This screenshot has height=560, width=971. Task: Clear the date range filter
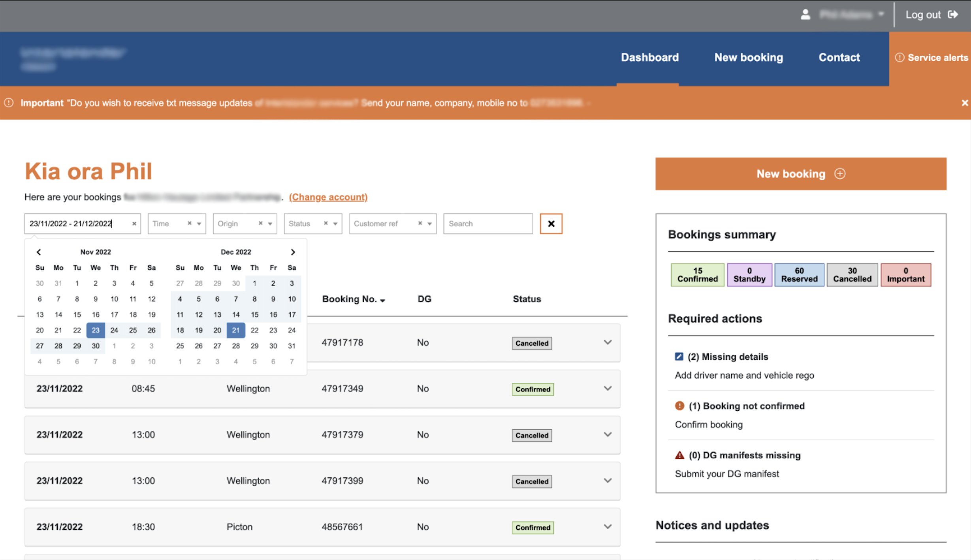(x=134, y=224)
